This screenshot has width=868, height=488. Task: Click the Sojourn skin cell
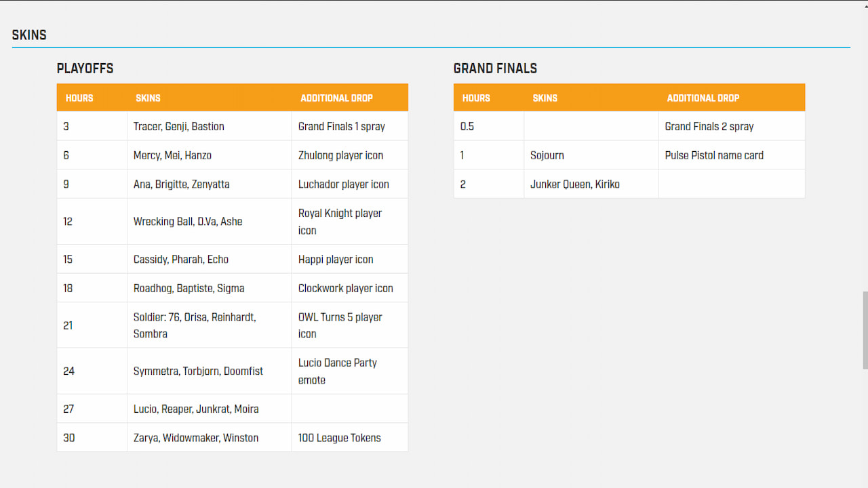[x=547, y=155]
